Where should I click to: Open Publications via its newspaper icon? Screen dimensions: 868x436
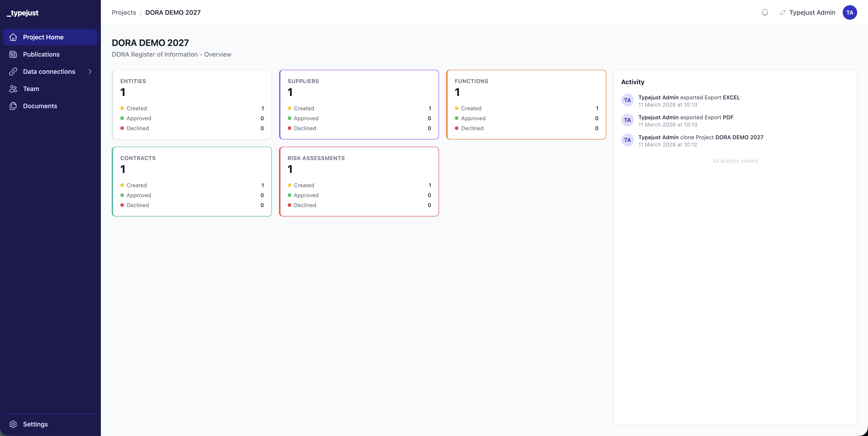[13, 54]
